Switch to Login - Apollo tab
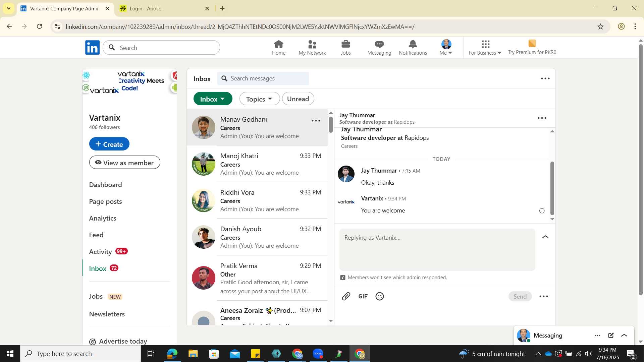Screen dimensions: 644x362 pyautogui.click(x=164, y=8)
